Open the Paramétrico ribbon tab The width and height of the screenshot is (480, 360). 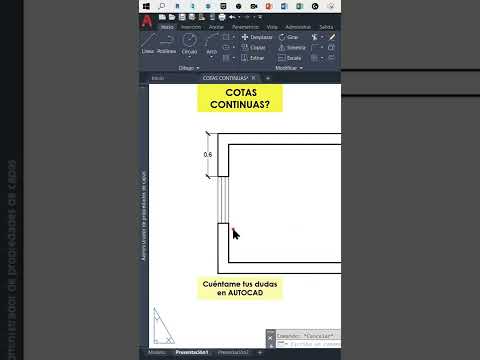coord(245,27)
